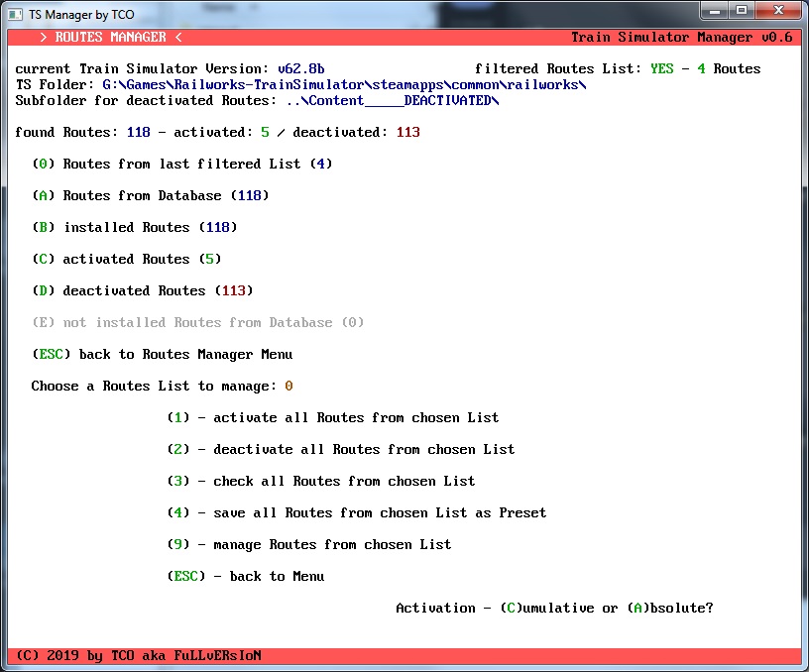Click the found Routes count 118
The height and width of the screenshot is (672, 809).
(x=139, y=133)
